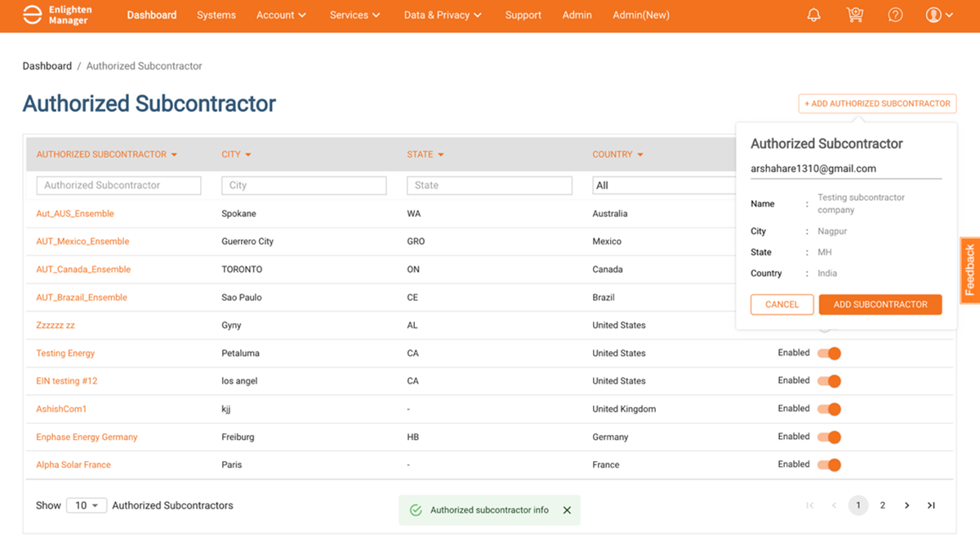Open the Admin nav item

(577, 15)
